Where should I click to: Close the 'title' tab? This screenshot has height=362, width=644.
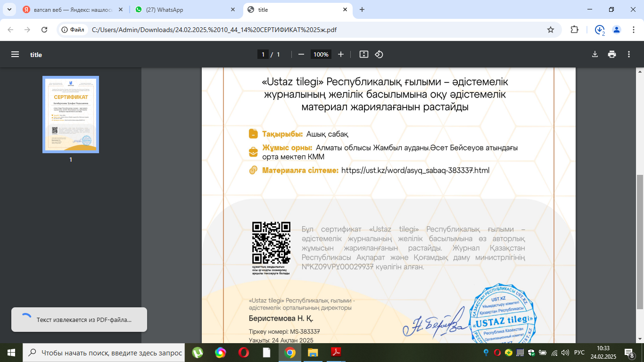(x=345, y=9)
